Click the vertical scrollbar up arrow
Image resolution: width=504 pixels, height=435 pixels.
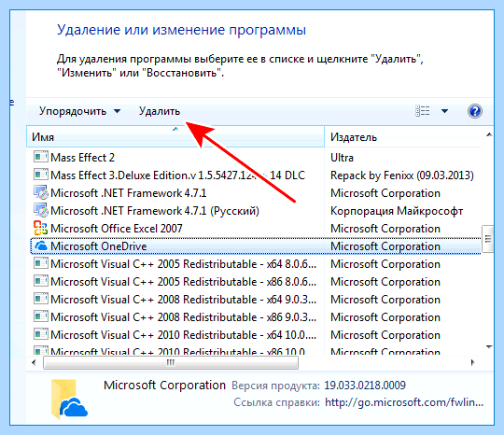point(489,134)
